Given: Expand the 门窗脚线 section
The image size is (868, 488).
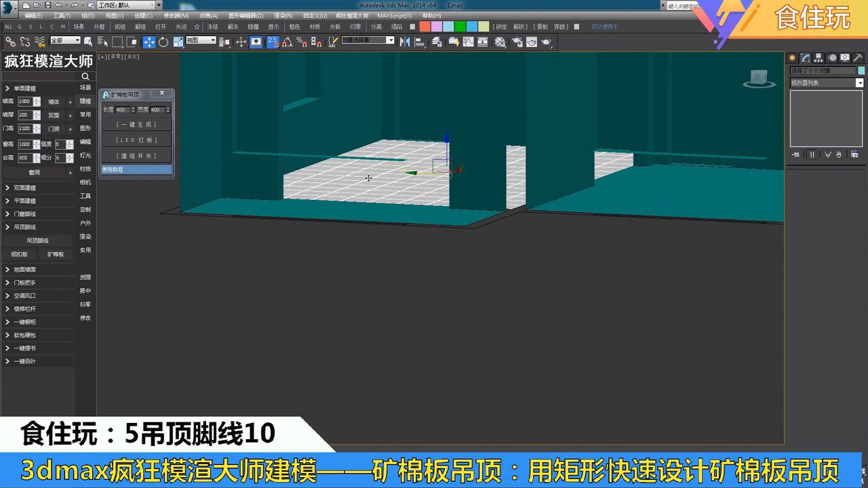Looking at the screenshot, I should click(x=37, y=214).
